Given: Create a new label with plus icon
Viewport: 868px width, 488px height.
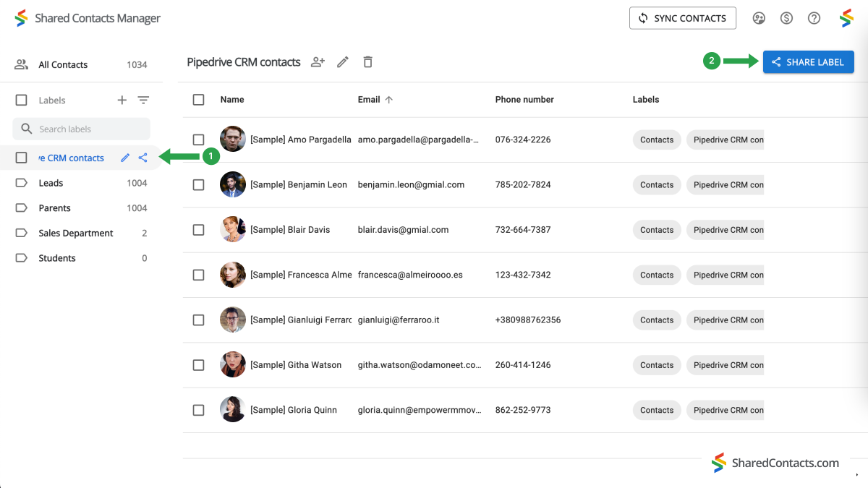Looking at the screenshot, I should (122, 100).
